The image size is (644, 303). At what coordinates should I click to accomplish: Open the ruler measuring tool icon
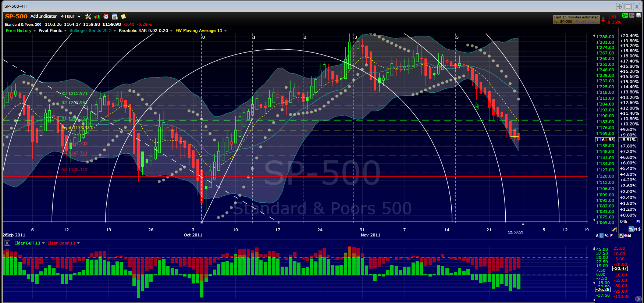[x=614, y=229]
